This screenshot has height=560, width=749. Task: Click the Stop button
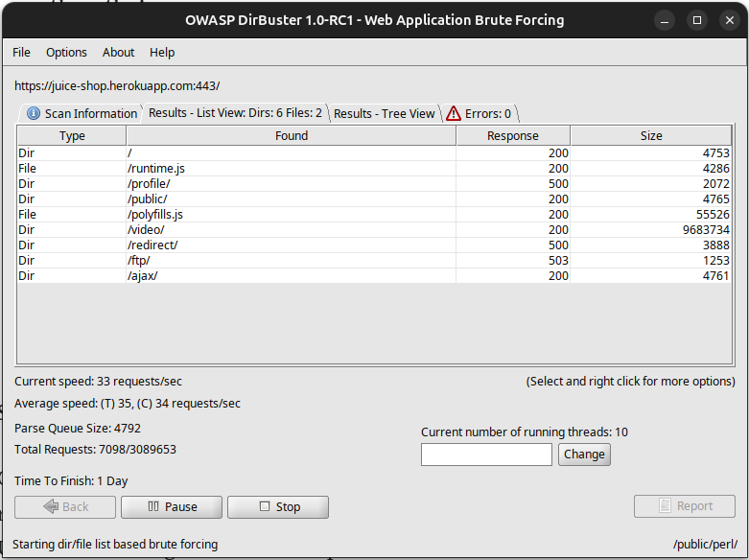point(278,507)
